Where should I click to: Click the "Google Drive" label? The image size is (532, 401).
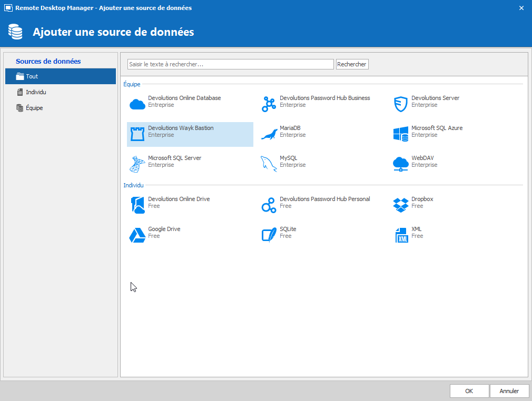click(164, 229)
